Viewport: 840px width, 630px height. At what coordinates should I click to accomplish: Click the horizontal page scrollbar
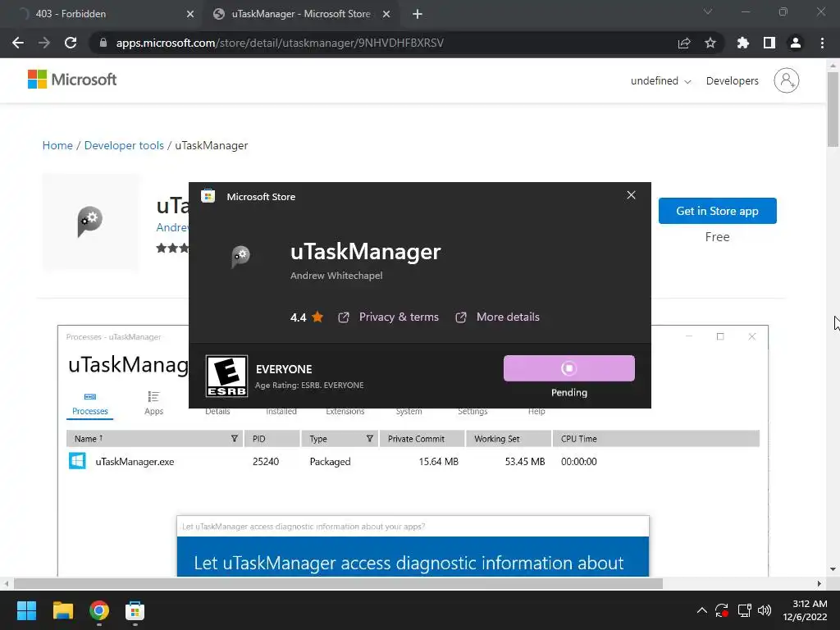point(338,583)
